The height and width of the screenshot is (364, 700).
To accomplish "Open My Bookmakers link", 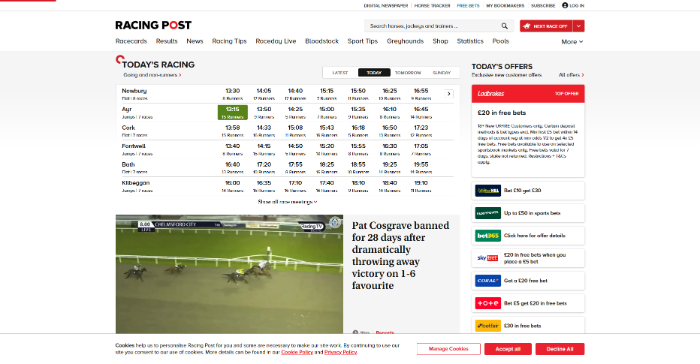I will (x=505, y=6).
